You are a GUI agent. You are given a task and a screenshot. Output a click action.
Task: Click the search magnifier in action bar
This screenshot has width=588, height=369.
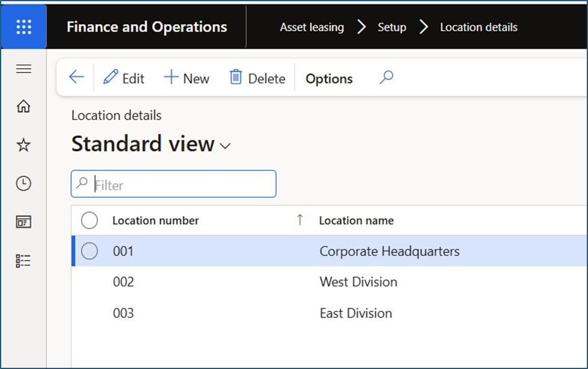(386, 78)
